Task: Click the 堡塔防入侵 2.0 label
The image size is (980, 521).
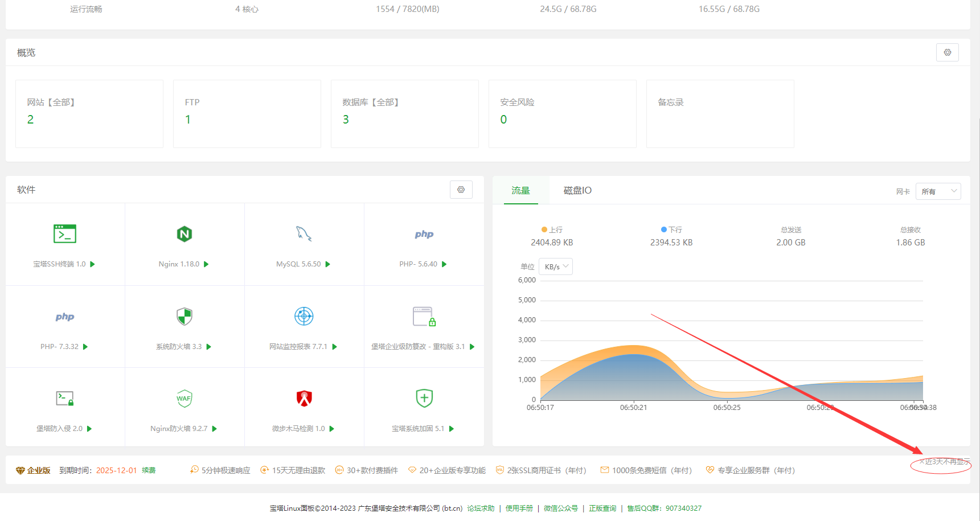Action: pos(60,429)
